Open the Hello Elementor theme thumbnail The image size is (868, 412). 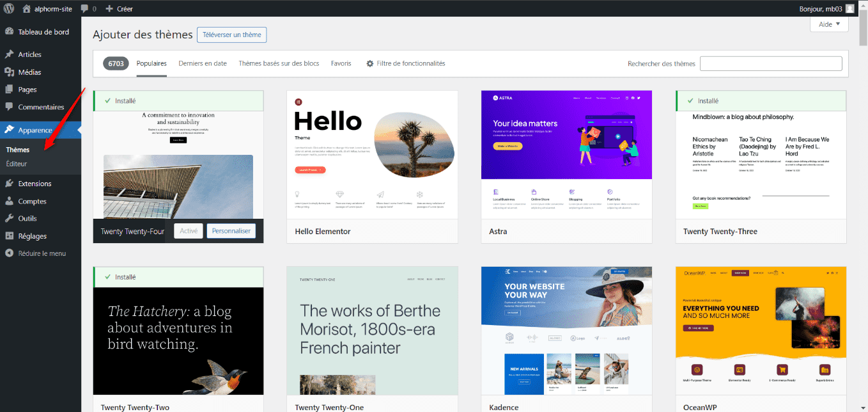pos(373,155)
